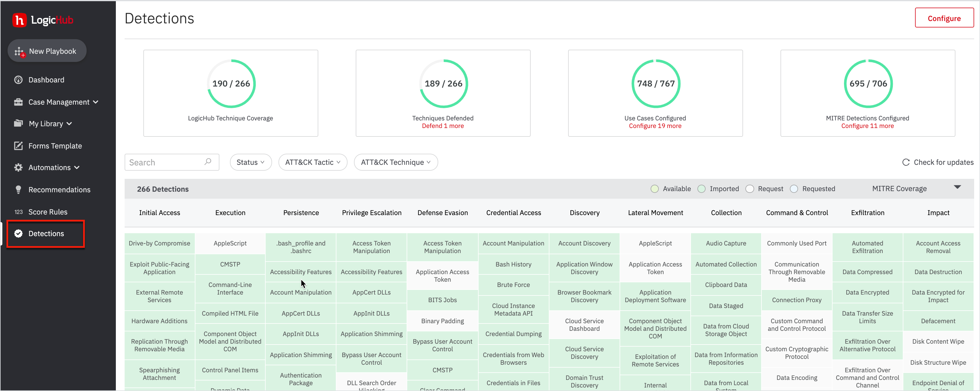Select the Disk Content Wipe cell
This screenshot has height=391, width=980.
tap(938, 342)
